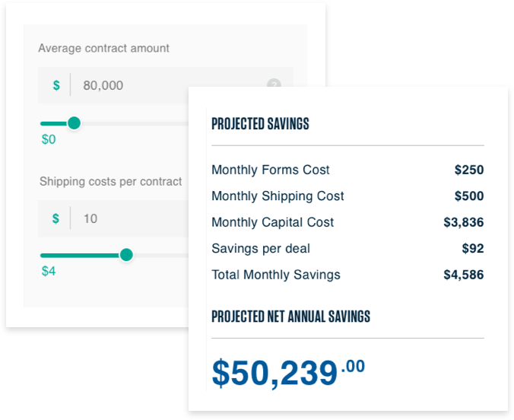Click the Savings per deal $92 value
This screenshot has width=514, height=420.
pyautogui.click(x=473, y=248)
